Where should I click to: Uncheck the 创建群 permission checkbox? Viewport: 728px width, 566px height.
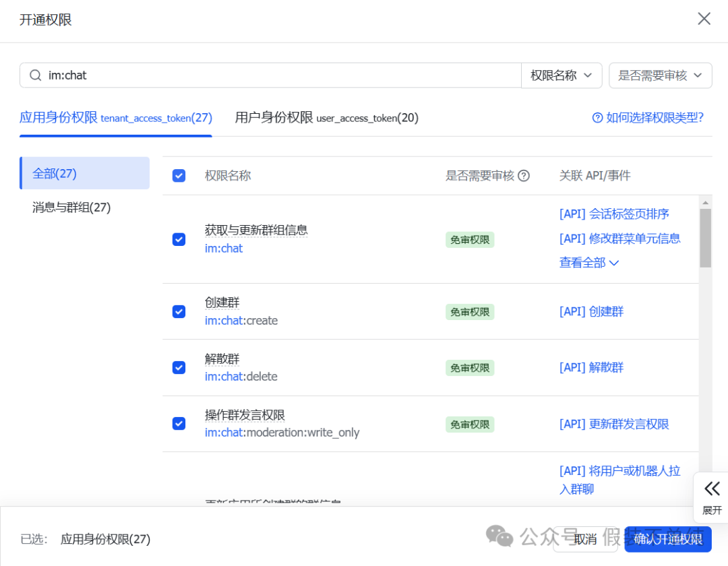coord(179,311)
